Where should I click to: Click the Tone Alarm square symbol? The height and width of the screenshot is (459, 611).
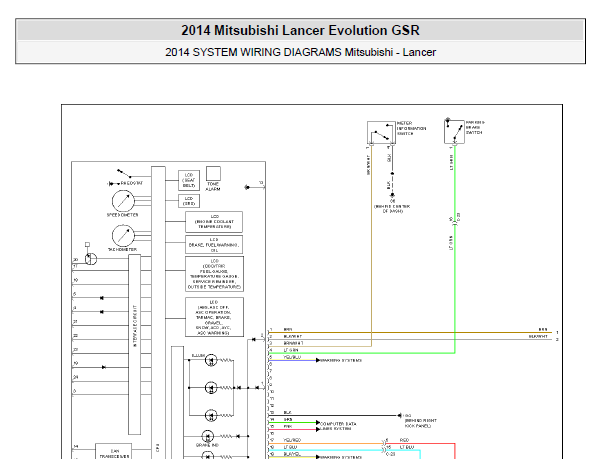point(213,173)
